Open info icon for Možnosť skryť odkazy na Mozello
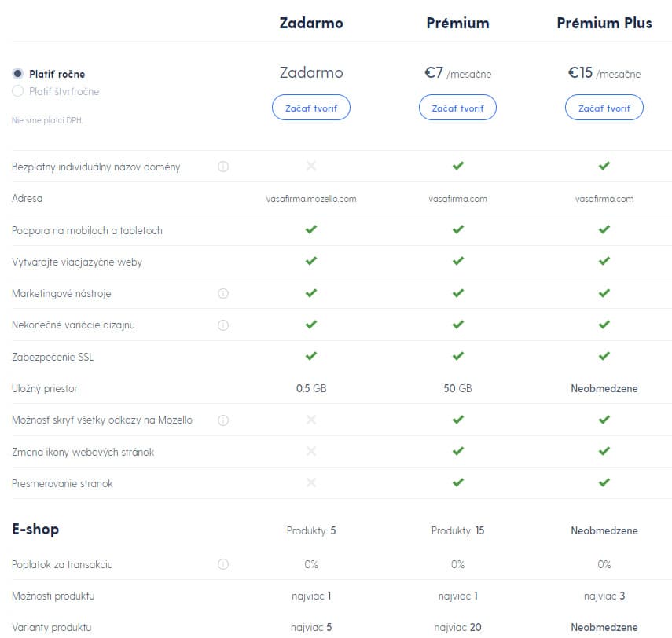The width and height of the screenshot is (672, 638). click(223, 420)
